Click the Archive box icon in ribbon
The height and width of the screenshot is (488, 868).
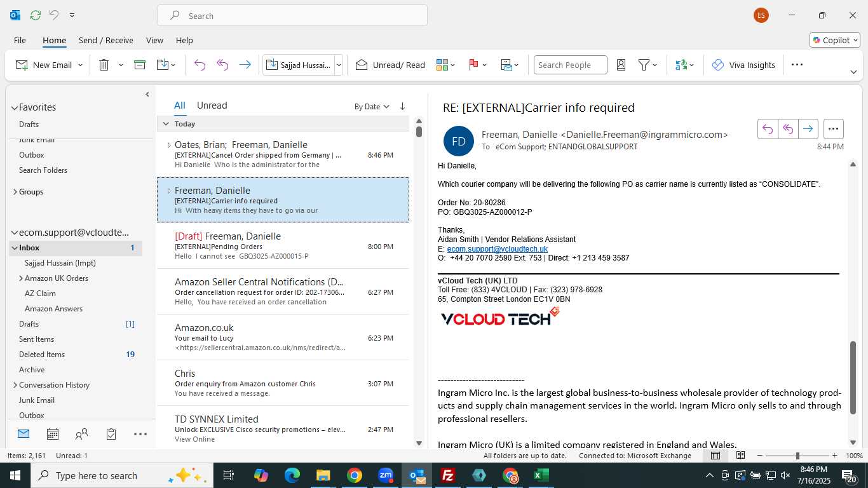click(140, 65)
